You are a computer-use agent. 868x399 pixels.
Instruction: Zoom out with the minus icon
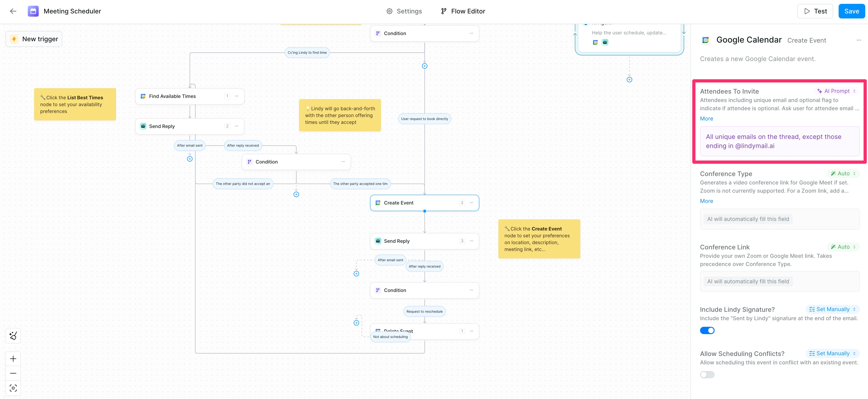13,373
